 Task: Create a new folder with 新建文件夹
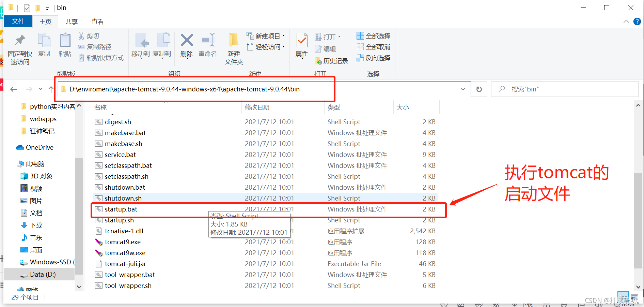point(233,48)
